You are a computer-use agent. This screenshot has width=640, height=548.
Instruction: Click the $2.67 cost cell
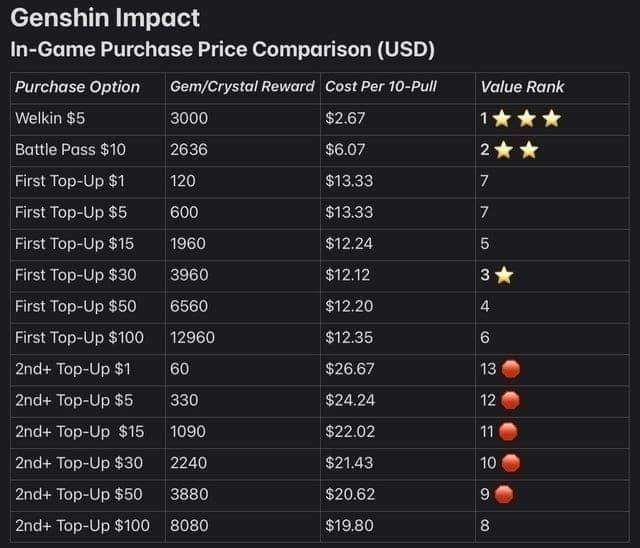click(345, 118)
